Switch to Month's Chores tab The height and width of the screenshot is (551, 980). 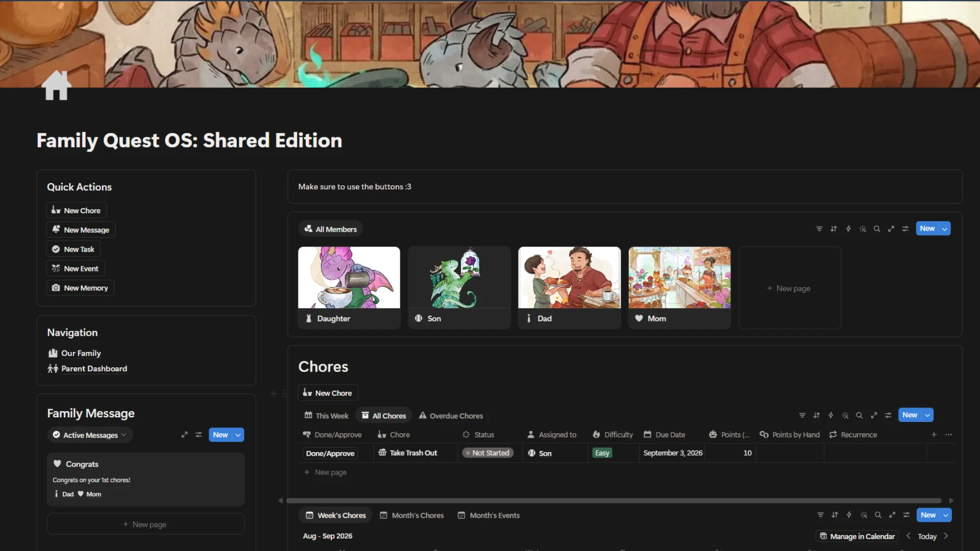[412, 515]
